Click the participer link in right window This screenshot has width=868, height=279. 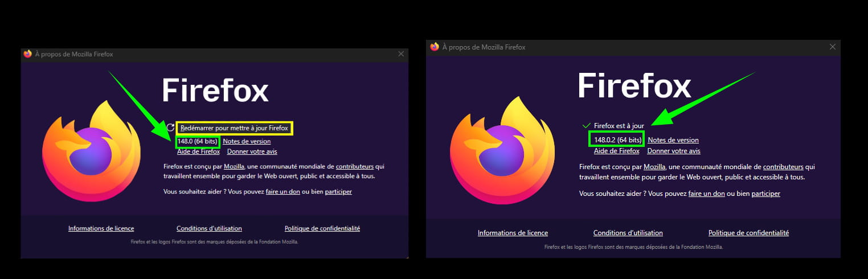[x=765, y=194]
